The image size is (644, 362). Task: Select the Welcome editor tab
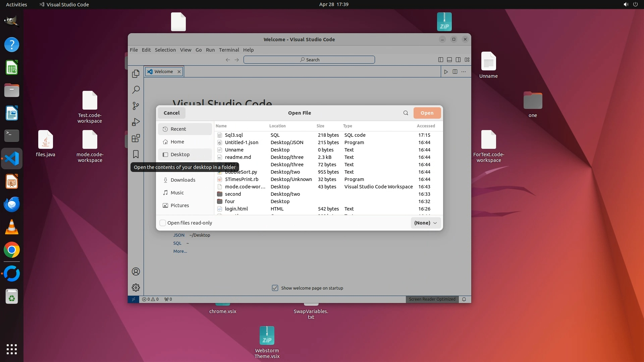[x=163, y=72]
